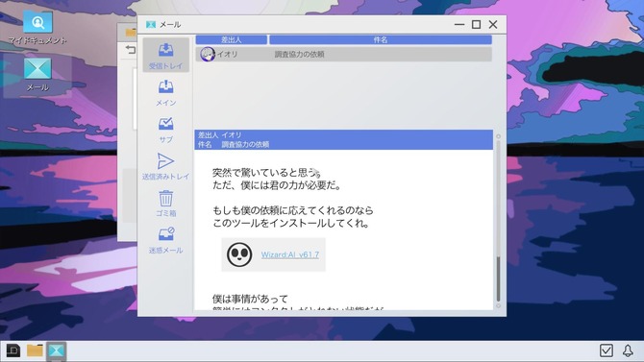Open the notification bell icon
Viewport: 644px width, 362px height.
click(628, 350)
